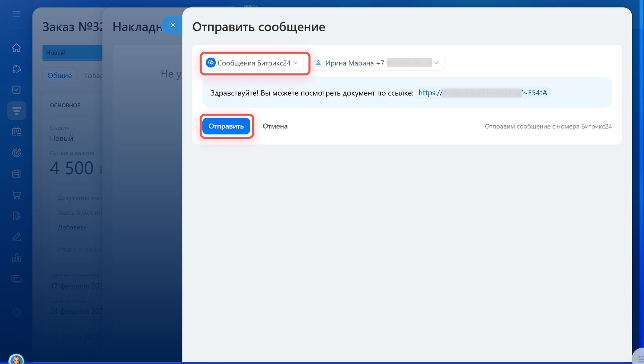Open the target goals icon in sidebar
This screenshot has width=644, height=364.
click(16, 153)
